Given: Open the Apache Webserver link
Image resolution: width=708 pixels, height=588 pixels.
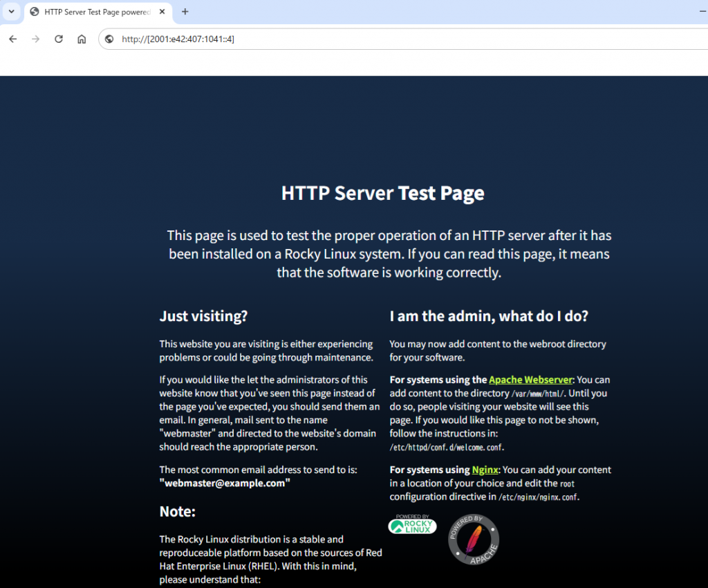Looking at the screenshot, I should click(x=530, y=380).
